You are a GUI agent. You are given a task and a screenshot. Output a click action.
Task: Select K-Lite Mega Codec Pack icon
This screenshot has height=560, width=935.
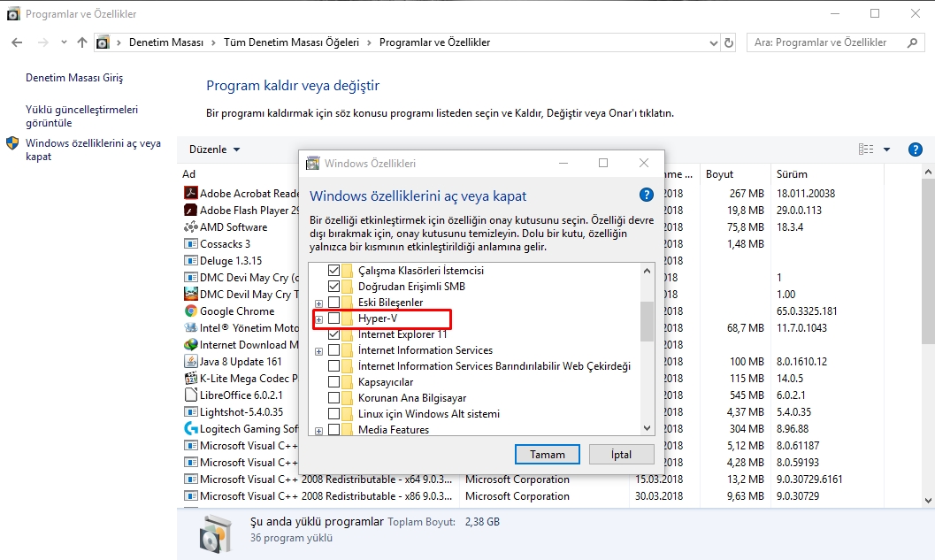point(191,378)
